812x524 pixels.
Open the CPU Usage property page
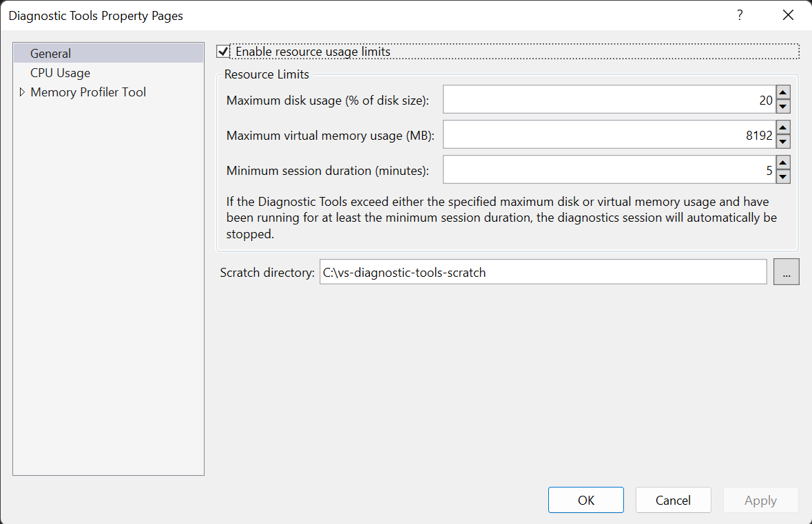point(60,73)
